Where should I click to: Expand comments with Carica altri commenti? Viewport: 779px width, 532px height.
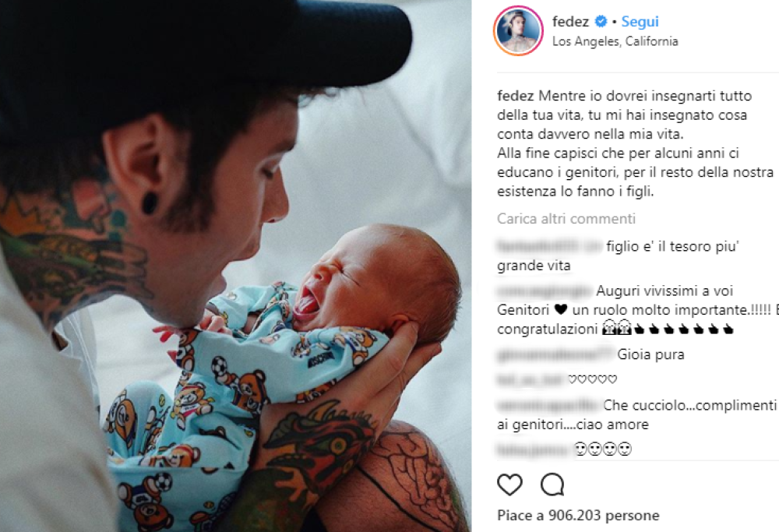click(x=566, y=219)
